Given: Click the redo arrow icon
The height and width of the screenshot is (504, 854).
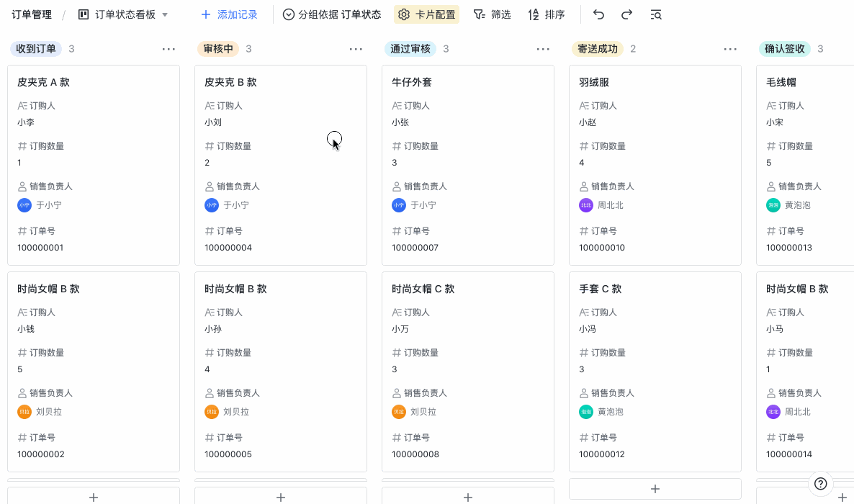Looking at the screenshot, I should pyautogui.click(x=626, y=14).
